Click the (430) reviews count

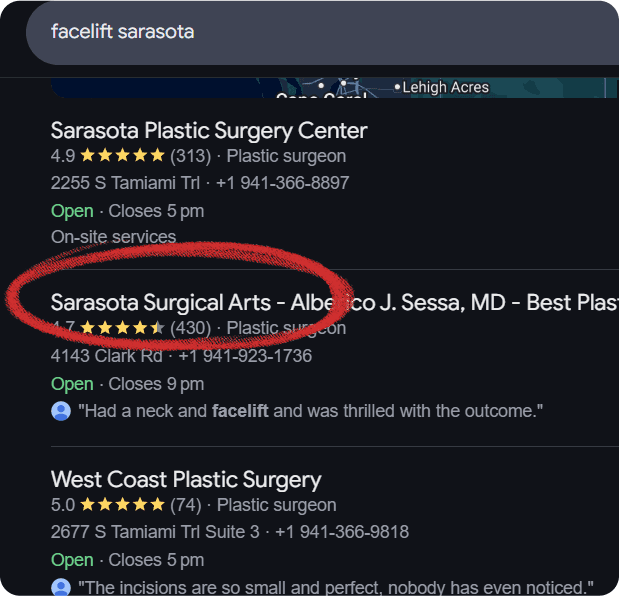coord(191,328)
